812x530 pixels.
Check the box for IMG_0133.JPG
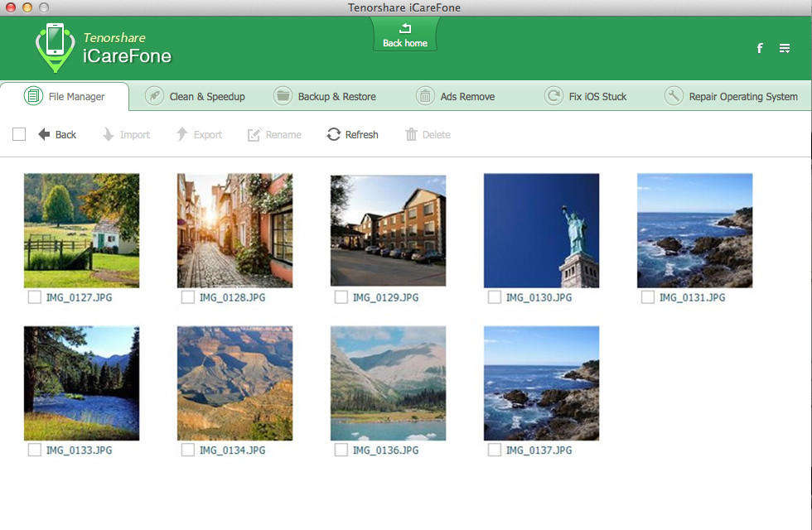pos(35,450)
